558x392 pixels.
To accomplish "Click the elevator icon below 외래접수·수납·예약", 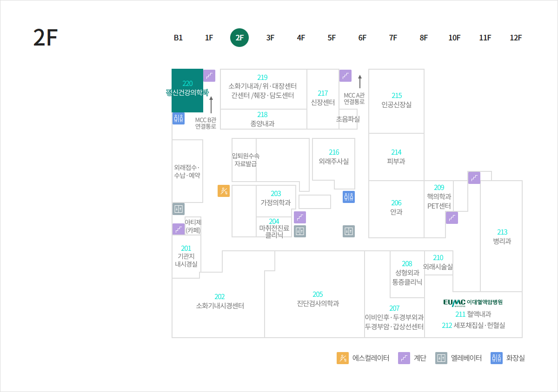I will 179,209.
